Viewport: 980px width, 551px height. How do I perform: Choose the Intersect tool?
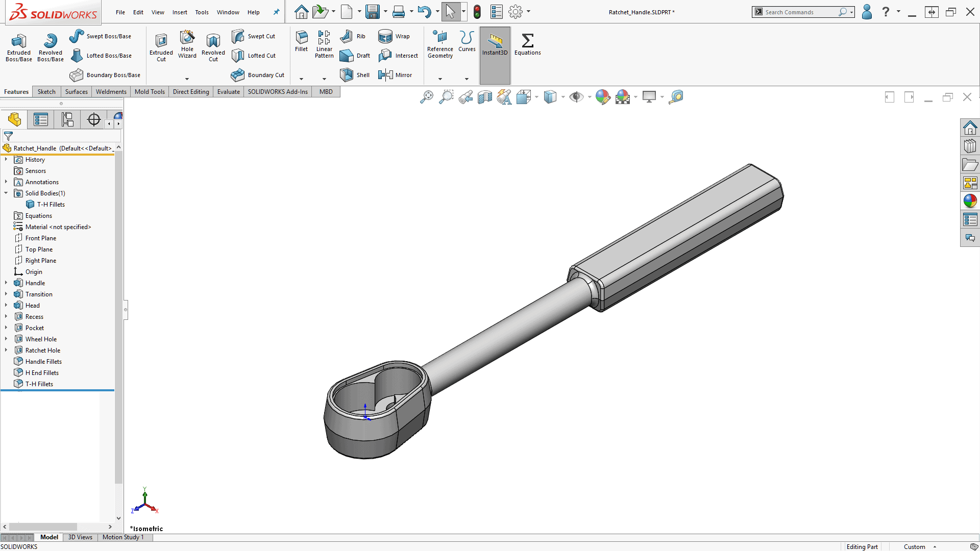click(x=398, y=56)
